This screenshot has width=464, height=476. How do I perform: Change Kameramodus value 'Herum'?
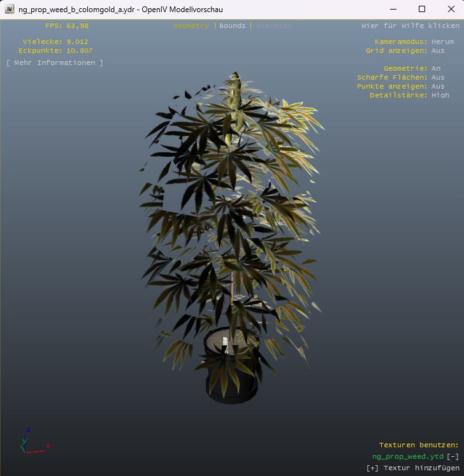(442, 41)
